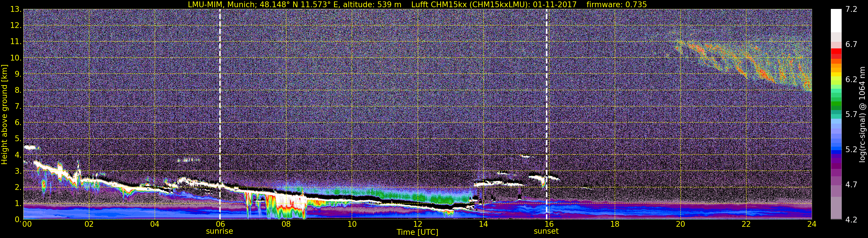Click the 3 km tick label on height axis
868x238 pixels.
click(18, 171)
